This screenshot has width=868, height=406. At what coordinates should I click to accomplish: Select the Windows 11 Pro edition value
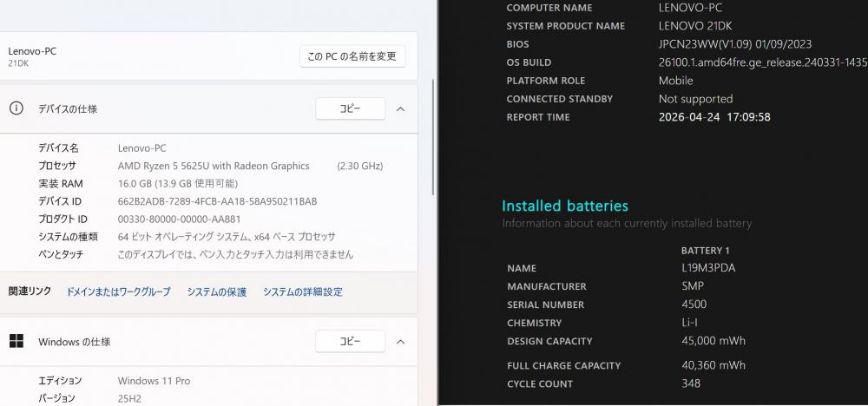coord(154,381)
